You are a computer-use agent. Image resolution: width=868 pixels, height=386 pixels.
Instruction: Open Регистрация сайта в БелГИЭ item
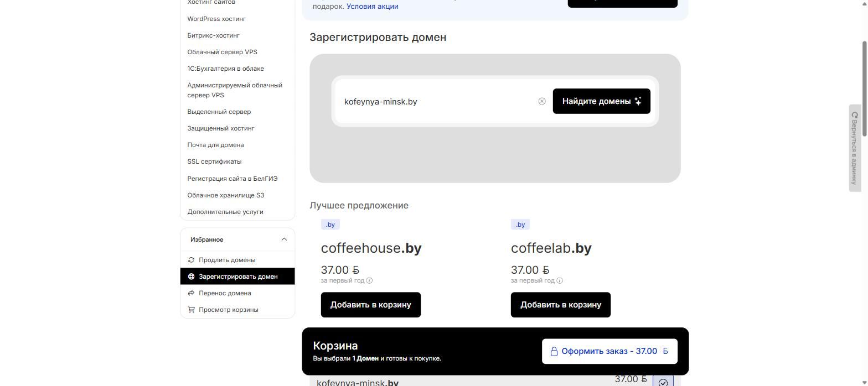coord(232,179)
